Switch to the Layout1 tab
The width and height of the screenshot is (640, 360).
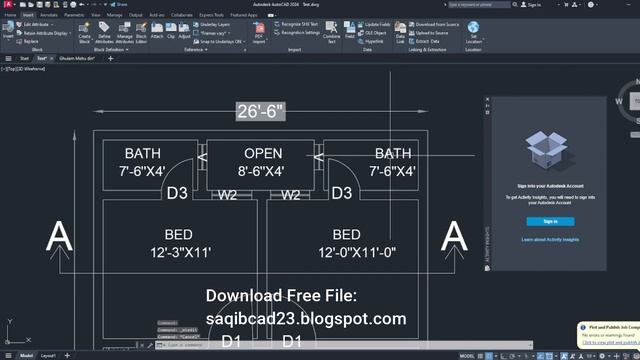(x=48, y=356)
